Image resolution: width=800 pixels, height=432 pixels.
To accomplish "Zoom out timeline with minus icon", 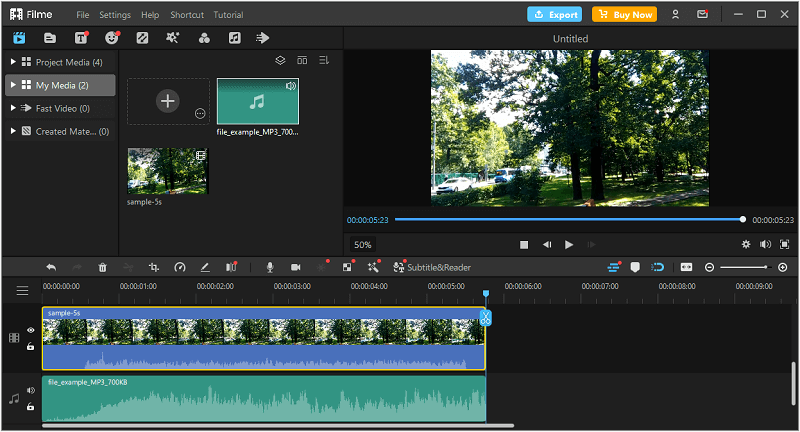I will click(x=709, y=267).
